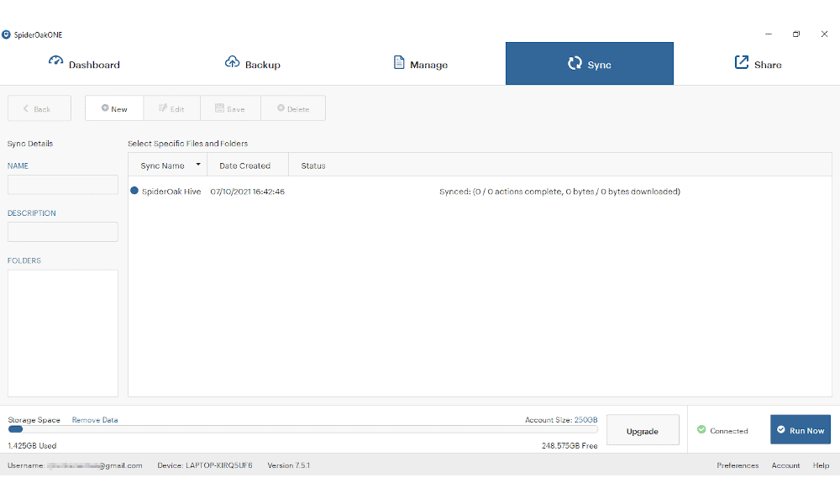The height and width of the screenshot is (504, 840).
Task: Click the Save toolbar button
Action: tap(230, 108)
